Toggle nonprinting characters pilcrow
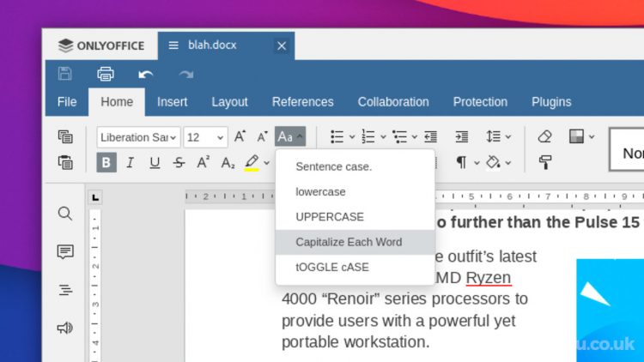 point(462,162)
